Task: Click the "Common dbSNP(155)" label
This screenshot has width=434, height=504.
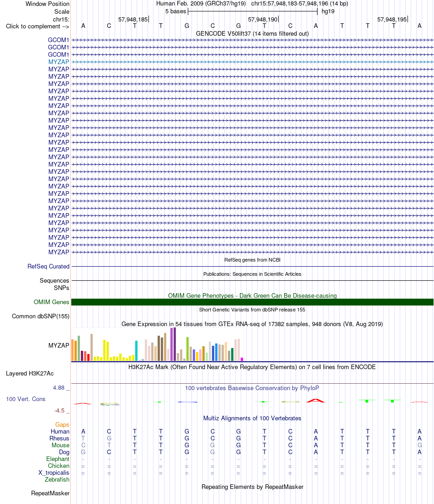Action: coord(41,316)
